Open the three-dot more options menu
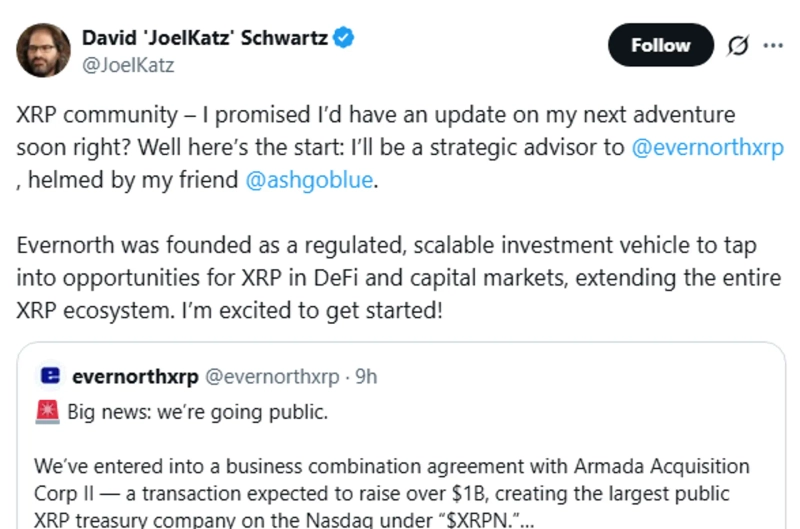 point(773,45)
